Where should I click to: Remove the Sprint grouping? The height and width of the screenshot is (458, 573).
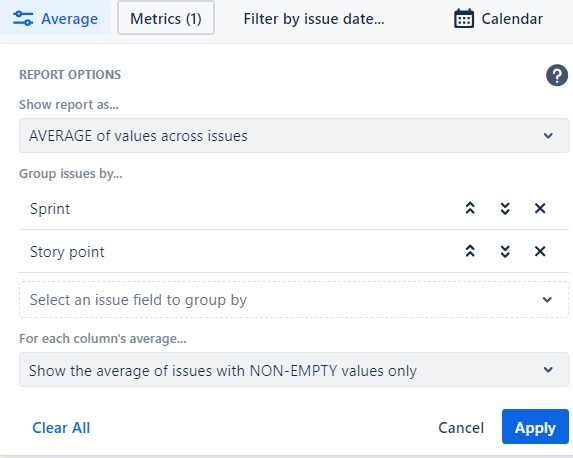pos(540,208)
